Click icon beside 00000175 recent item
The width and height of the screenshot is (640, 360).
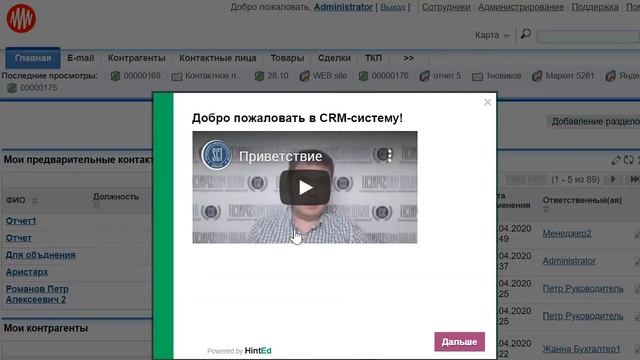pyautogui.click(x=12, y=88)
